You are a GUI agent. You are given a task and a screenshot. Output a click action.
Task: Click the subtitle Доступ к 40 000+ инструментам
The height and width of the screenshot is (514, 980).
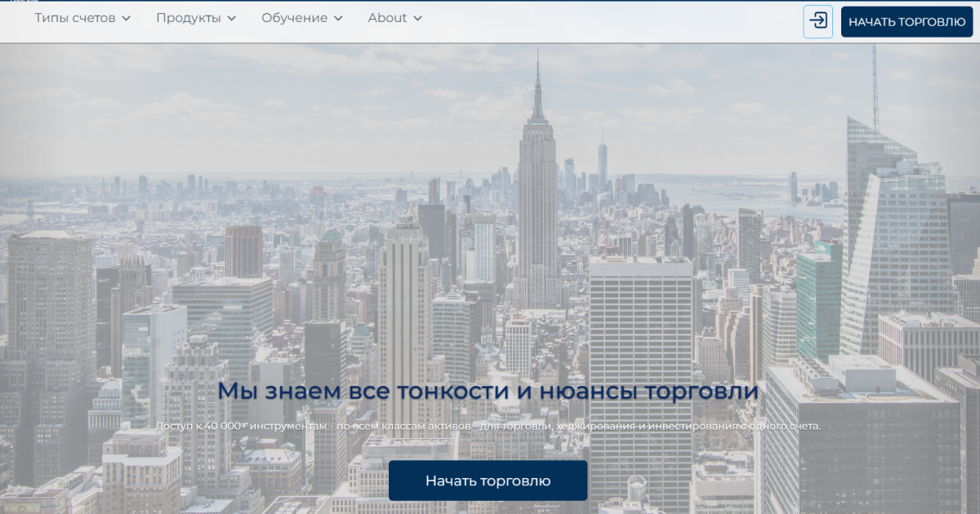(x=488, y=426)
